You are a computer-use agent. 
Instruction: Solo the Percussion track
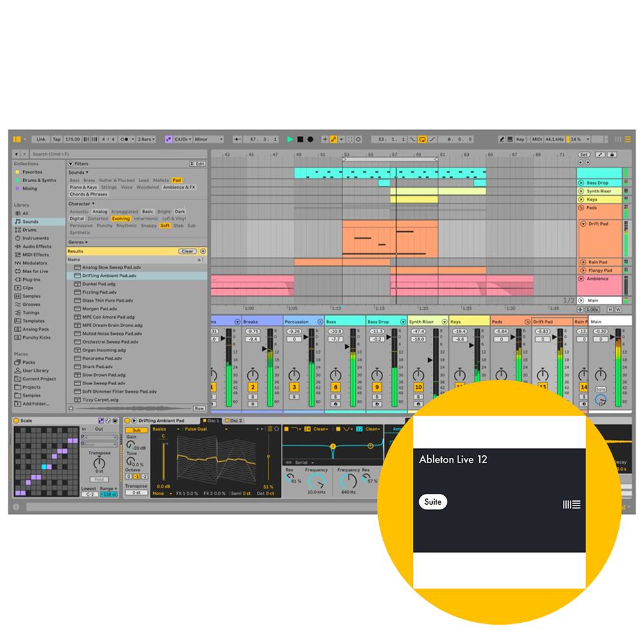[294, 397]
